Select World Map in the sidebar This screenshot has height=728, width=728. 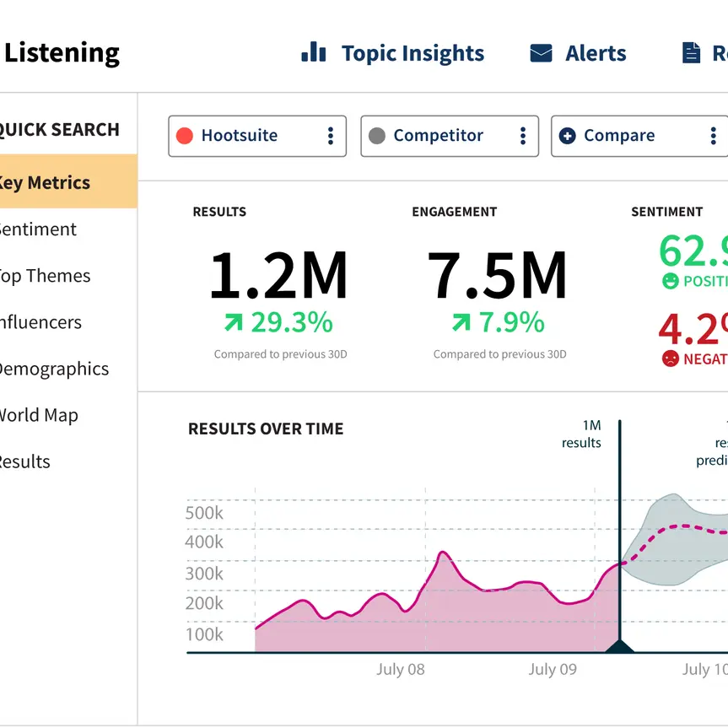[x=39, y=415]
